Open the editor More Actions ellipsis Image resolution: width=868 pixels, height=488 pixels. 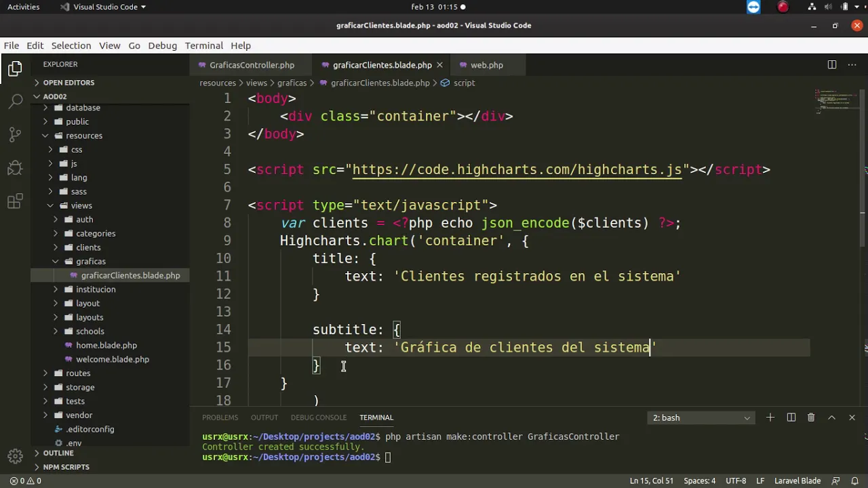coord(852,65)
